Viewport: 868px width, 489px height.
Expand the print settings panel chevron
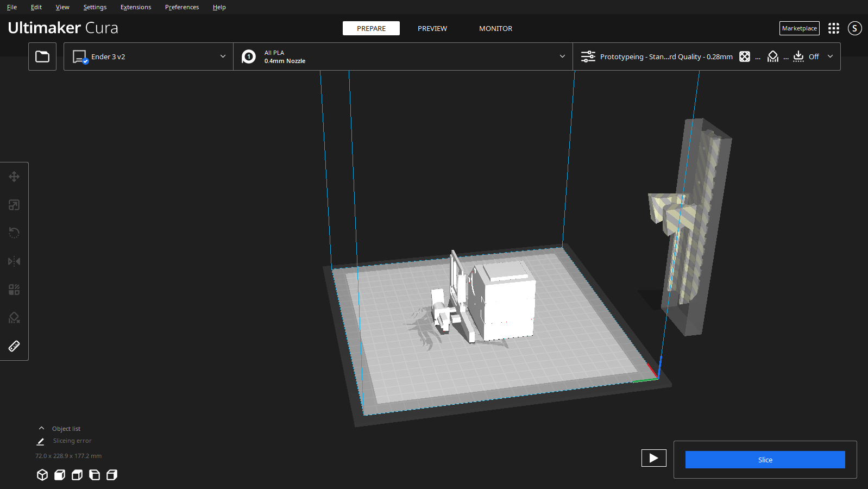(830, 57)
